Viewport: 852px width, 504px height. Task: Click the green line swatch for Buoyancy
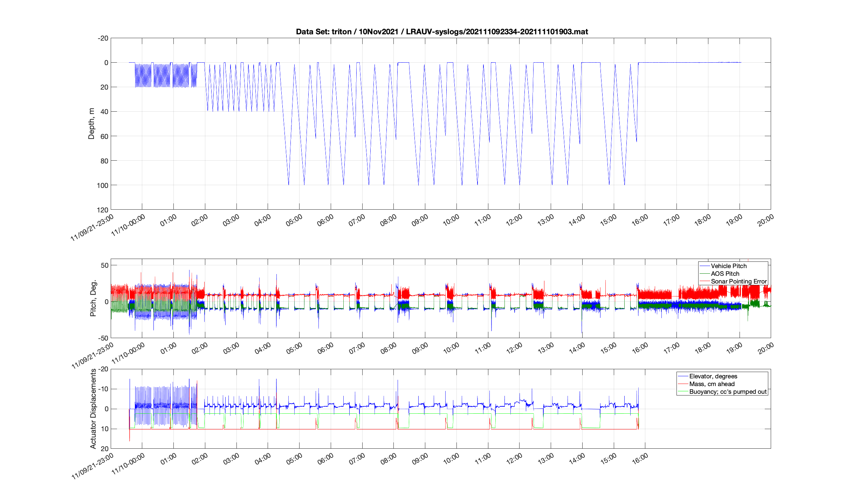point(683,392)
